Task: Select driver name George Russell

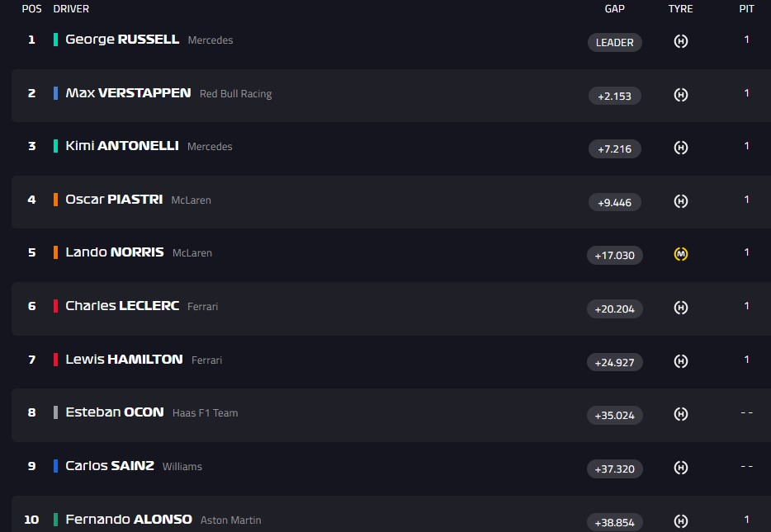Action: (x=122, y=40)
